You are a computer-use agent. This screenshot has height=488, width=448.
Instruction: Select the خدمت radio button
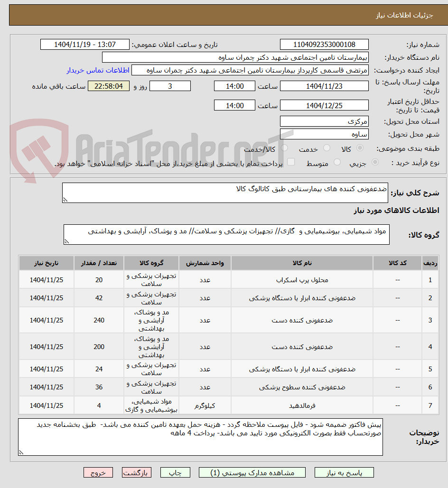coord(327,148)
